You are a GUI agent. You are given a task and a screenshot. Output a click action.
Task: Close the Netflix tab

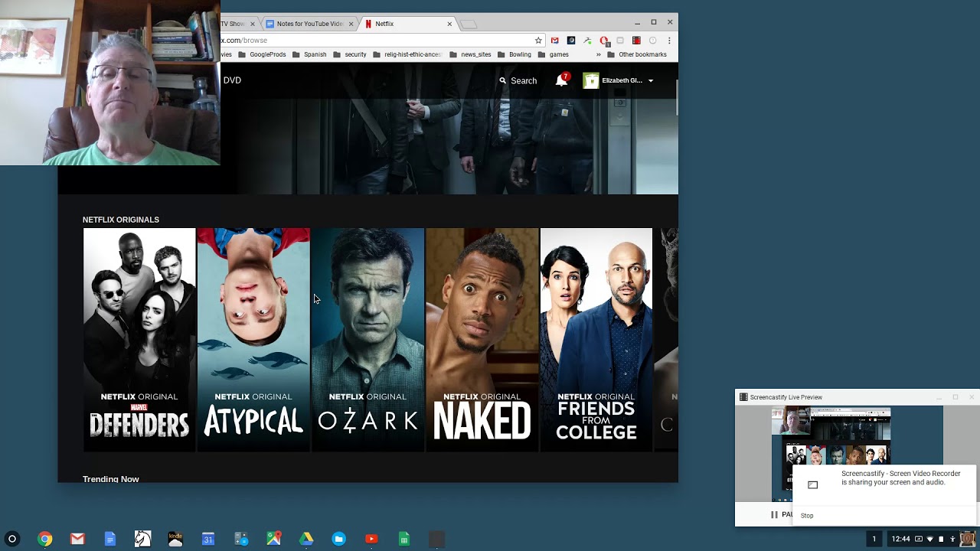tap(449, 24)
